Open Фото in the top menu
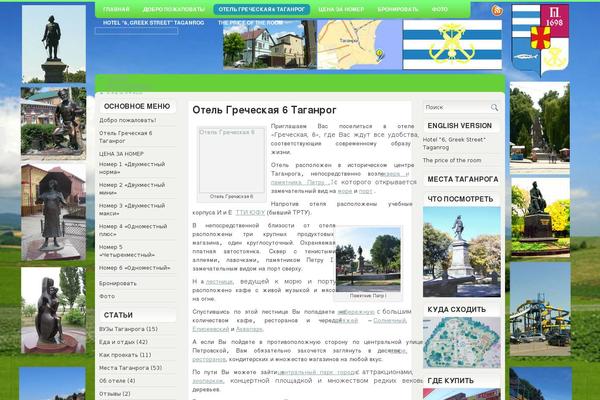The height and width of the screenshot is (400, 600). (440, 9)
